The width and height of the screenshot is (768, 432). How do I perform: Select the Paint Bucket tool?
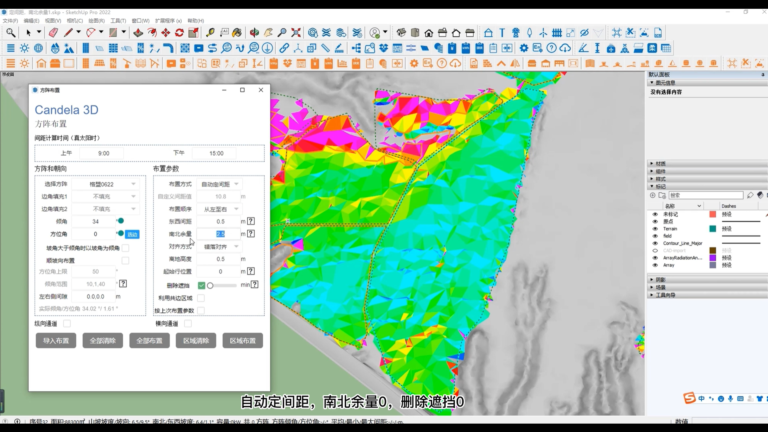[237, 33]
